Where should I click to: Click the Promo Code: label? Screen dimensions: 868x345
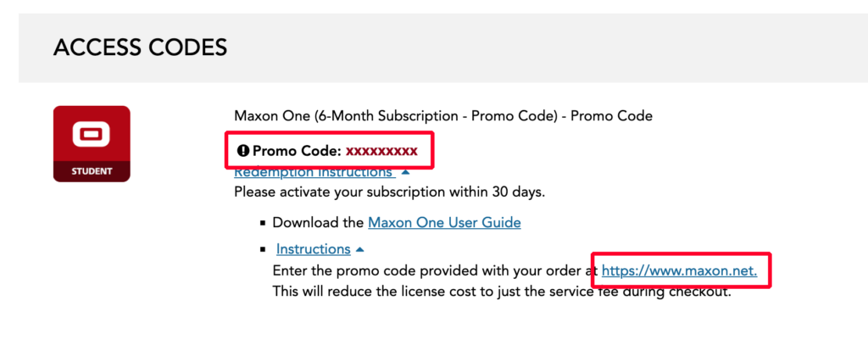(x=298, y=151)
